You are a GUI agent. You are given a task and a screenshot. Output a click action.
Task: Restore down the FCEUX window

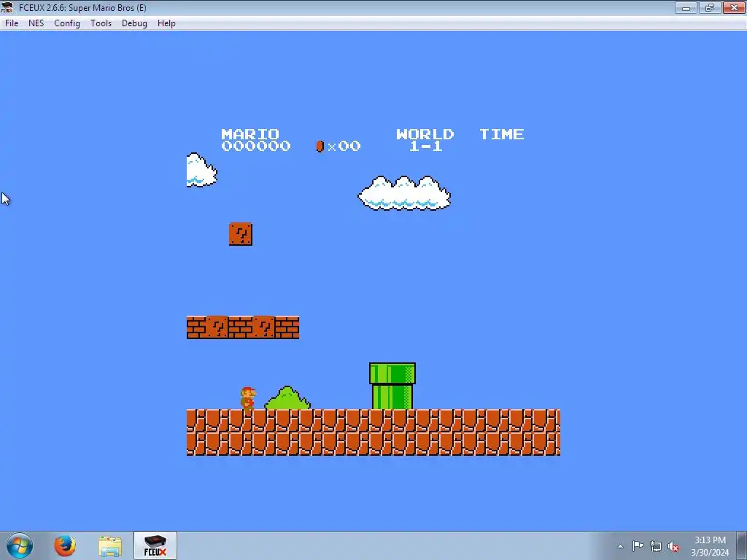pos(710,7)
